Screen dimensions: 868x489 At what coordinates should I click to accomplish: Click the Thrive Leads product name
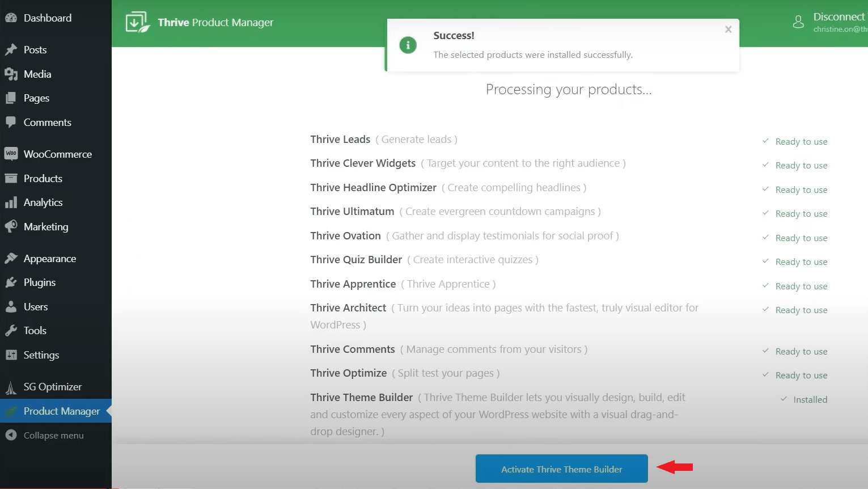(x=340, y=140)
